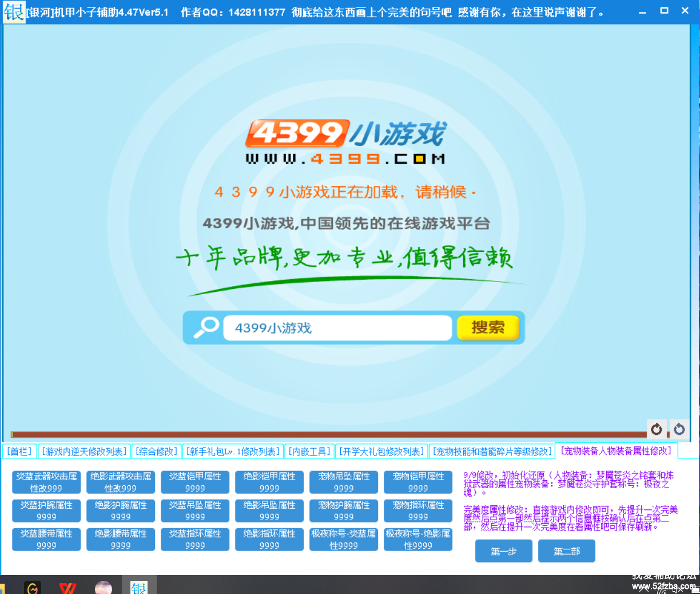Open the [游戏内逆天修改列表] tab

point(84,452)
